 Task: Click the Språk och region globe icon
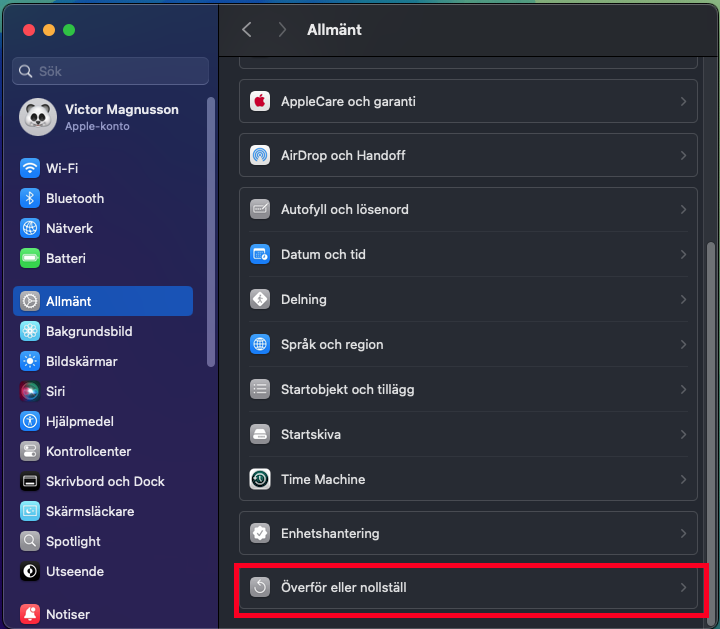click(260, 344)
